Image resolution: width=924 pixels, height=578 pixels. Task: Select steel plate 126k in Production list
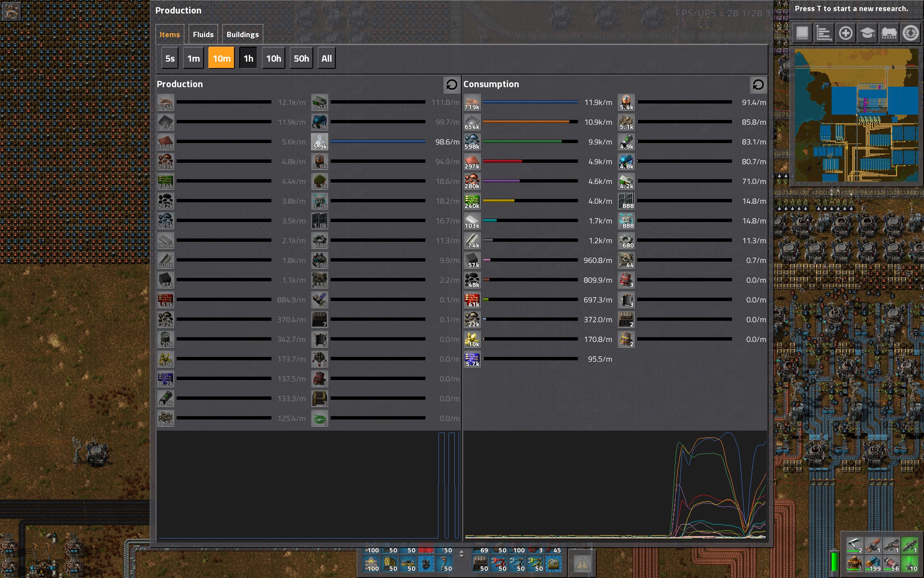click(x=166, y=241)
